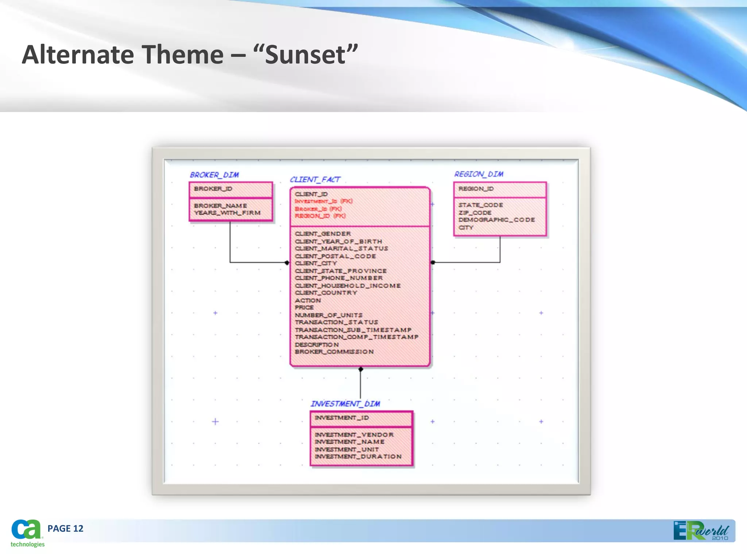Click the BROKER_ID primary key field
747x560 pixels.
click(x=213, y=189)
